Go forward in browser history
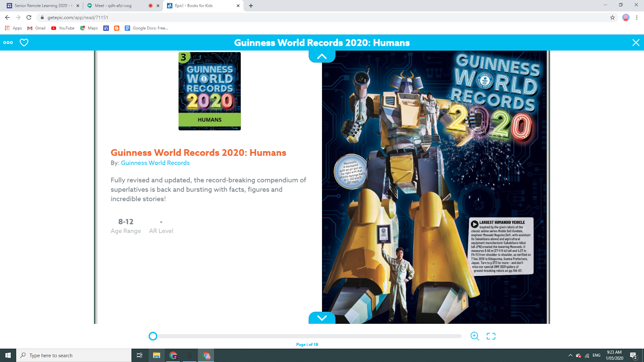This screenshot has height=362, width=644. coord(18,17)
